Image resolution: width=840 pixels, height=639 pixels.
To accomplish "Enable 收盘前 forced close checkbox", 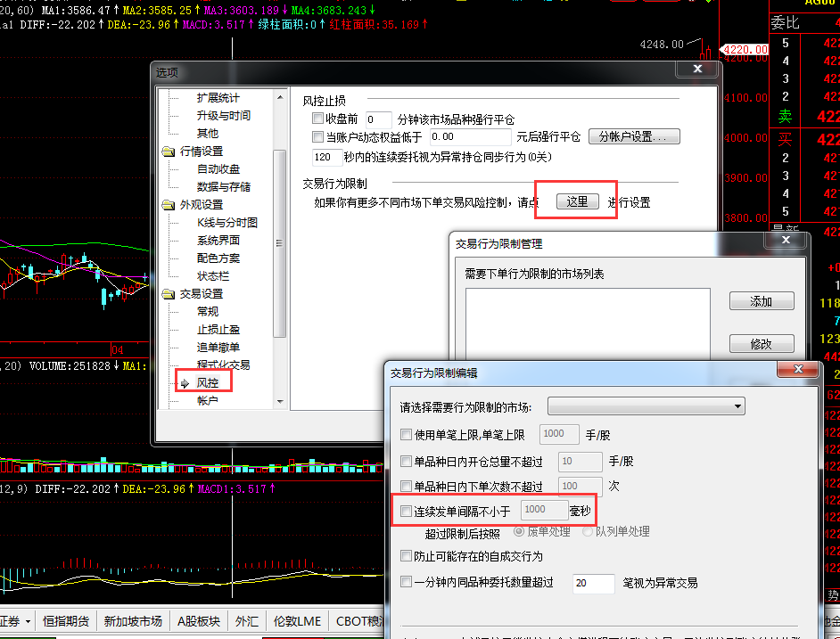I will (317, 119).
